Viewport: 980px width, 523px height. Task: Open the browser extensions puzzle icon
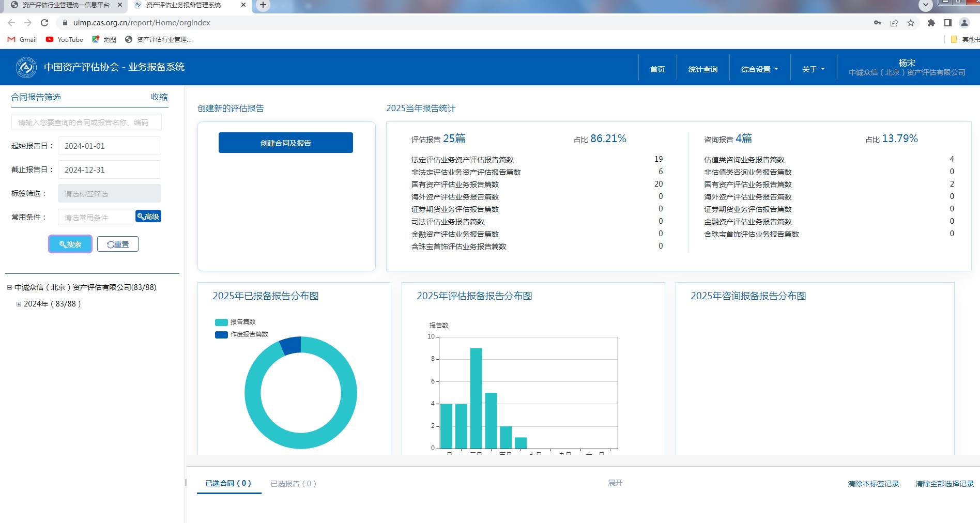tap(931, 23)
